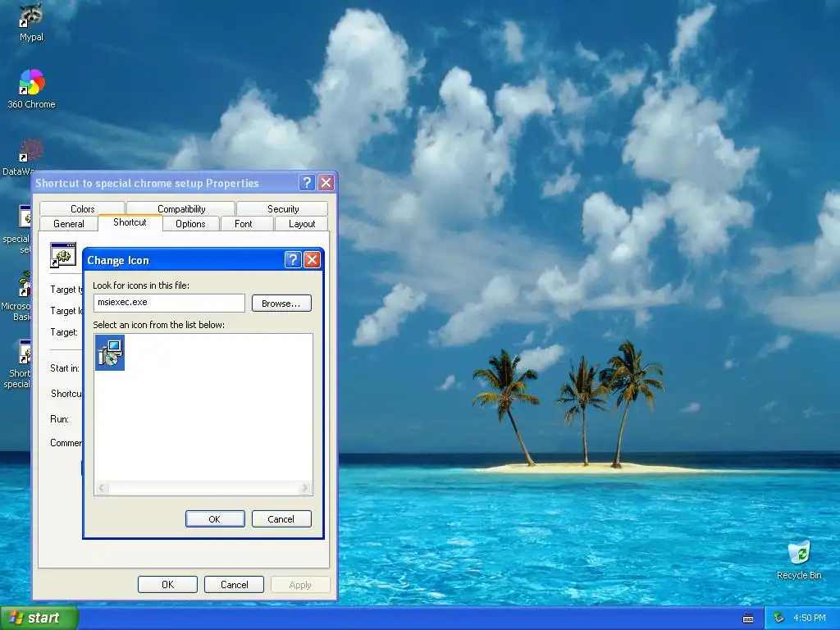Click the help button in the Properties title bar
Screen dimensions: 840x630
pos(307,183)
